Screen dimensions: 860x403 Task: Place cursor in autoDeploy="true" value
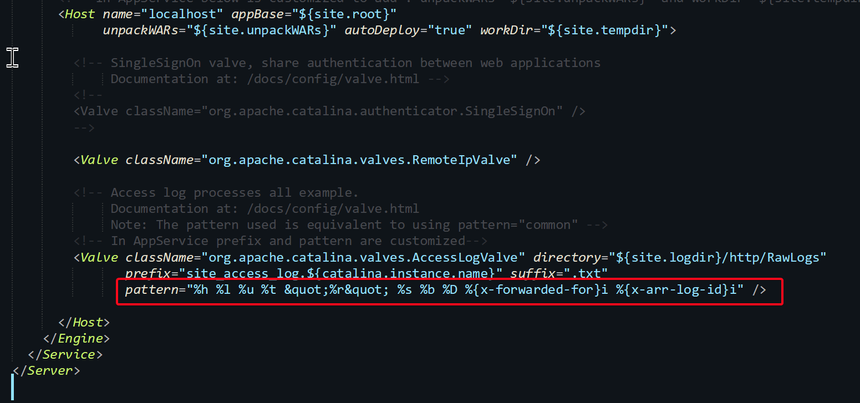(454, 31)
